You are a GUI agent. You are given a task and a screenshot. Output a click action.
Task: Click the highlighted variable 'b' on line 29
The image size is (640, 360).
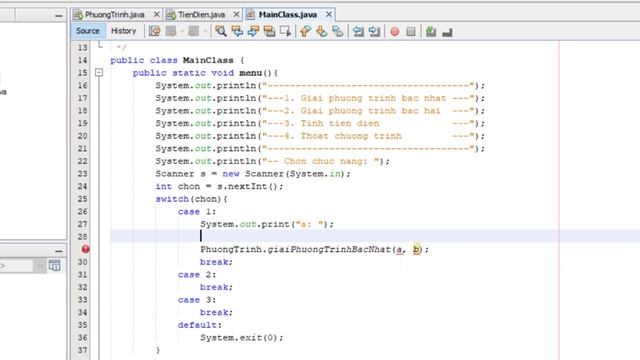tap(416, 249)
